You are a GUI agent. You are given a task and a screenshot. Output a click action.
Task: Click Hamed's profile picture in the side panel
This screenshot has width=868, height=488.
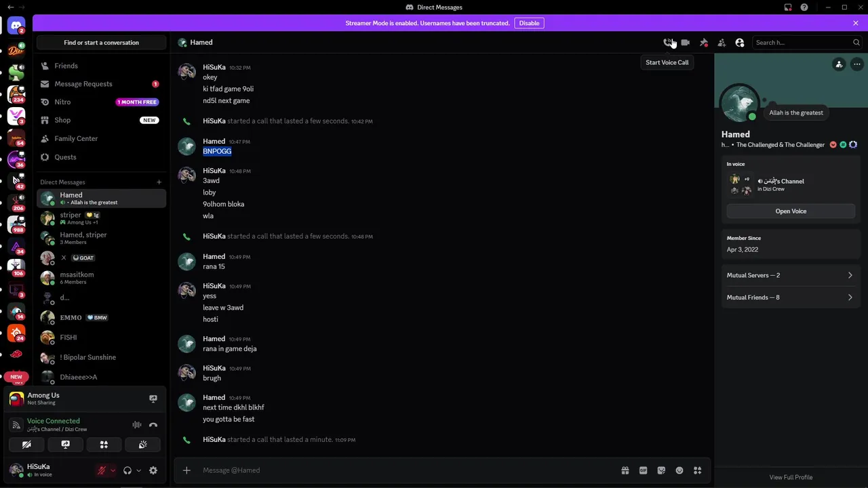(739, 104)
